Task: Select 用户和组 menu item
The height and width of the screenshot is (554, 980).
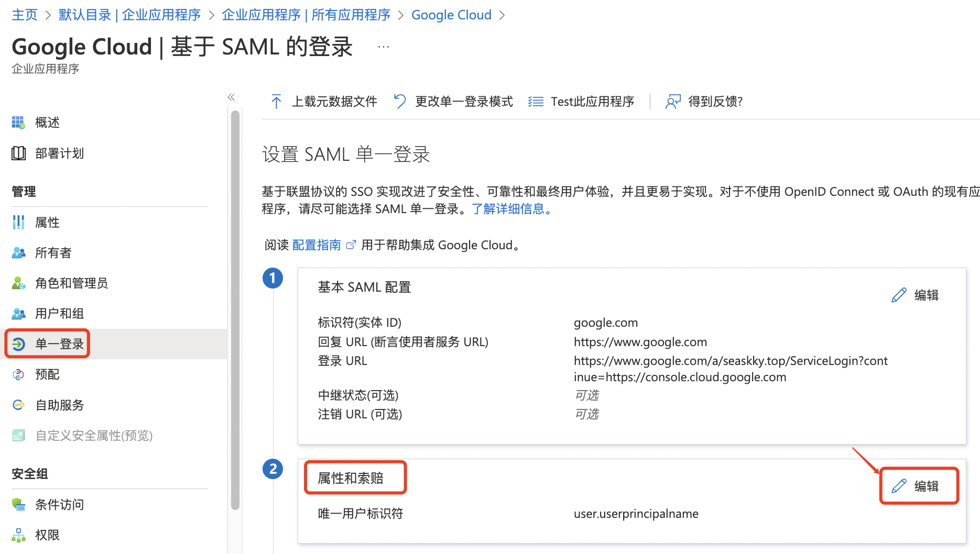Action: (x=59, y=314)
